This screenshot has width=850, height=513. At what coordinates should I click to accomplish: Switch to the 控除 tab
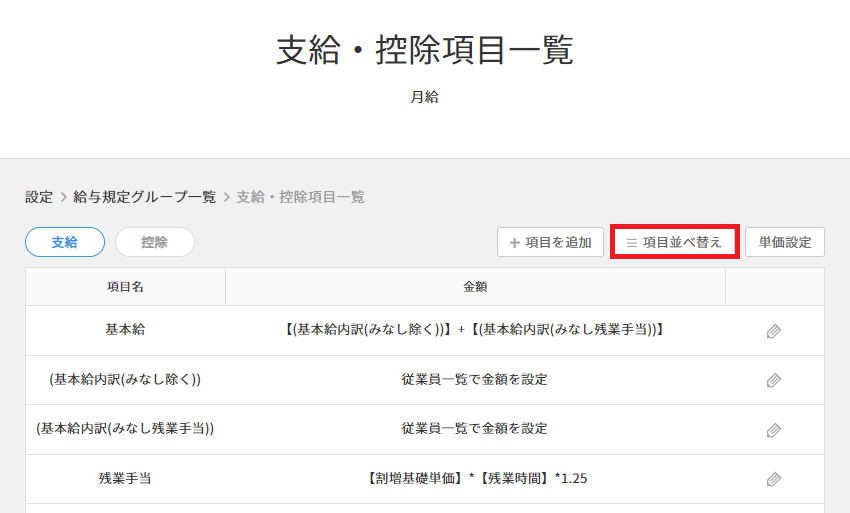(154, 242)
